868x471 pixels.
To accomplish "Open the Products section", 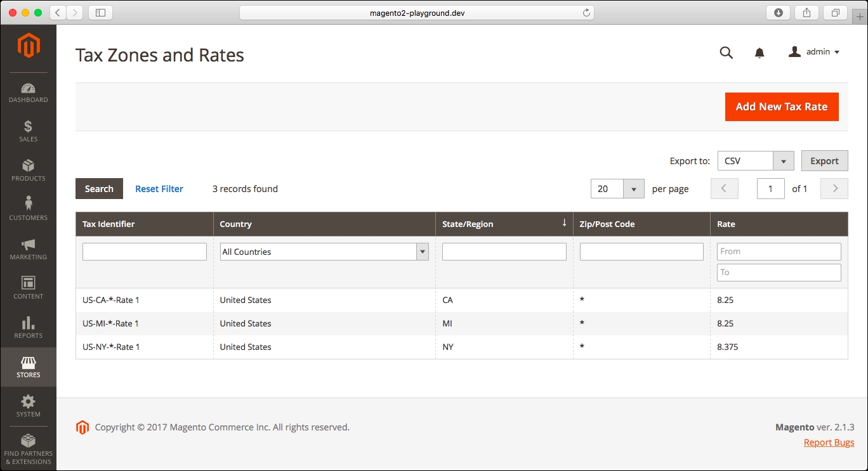I will [x=28, y=170].
